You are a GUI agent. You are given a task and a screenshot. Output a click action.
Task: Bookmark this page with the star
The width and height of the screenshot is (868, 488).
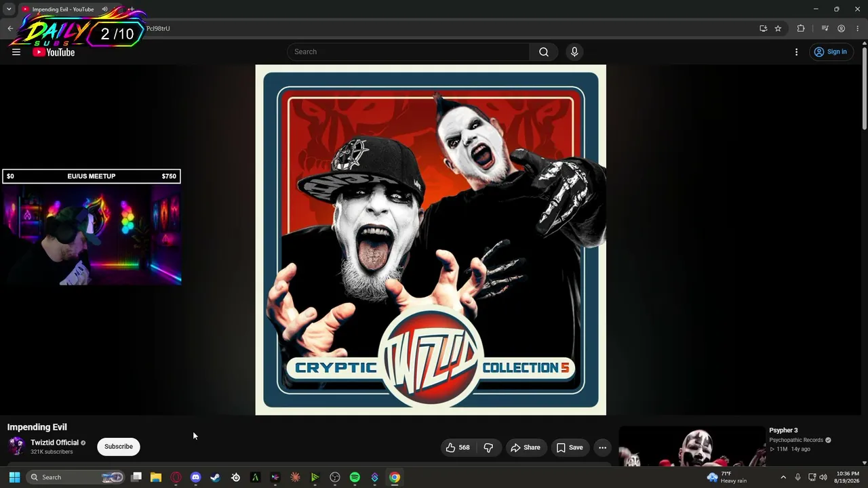pos(778,28)
